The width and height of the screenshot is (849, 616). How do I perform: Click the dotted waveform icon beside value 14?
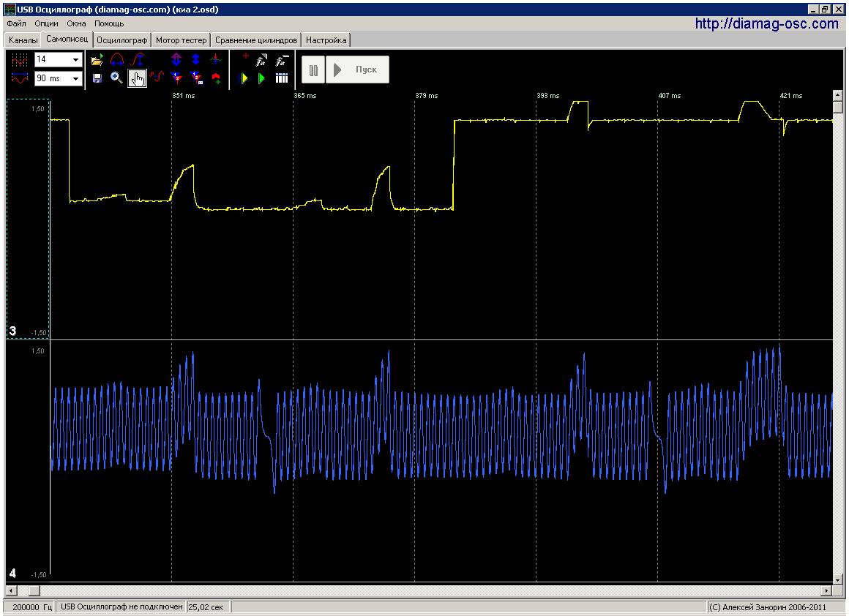pyautogui.click(x=20, y=59)
